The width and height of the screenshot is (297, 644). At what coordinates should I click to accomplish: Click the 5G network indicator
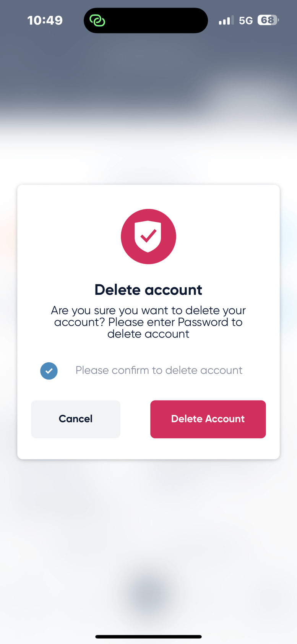(247, 20)
